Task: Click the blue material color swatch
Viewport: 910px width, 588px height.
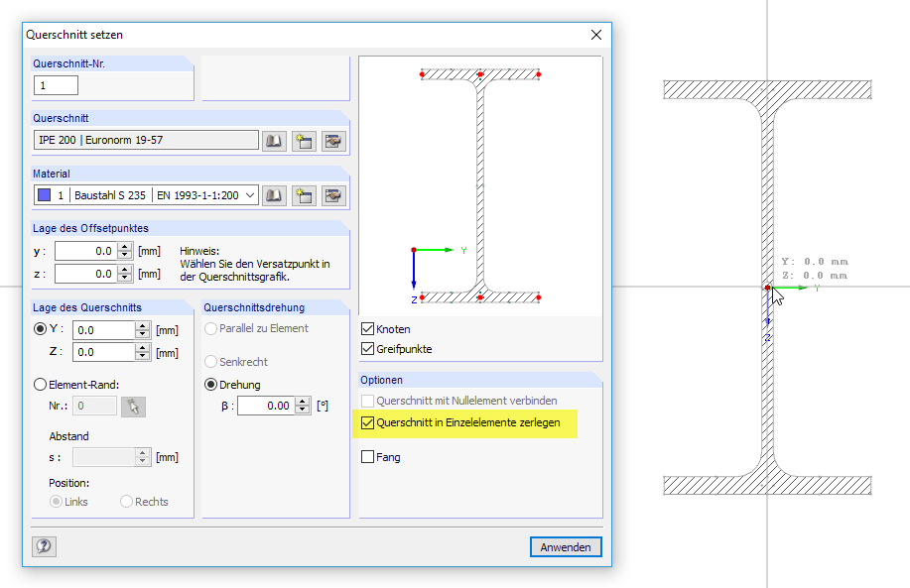Action: (x=44, y=195)
